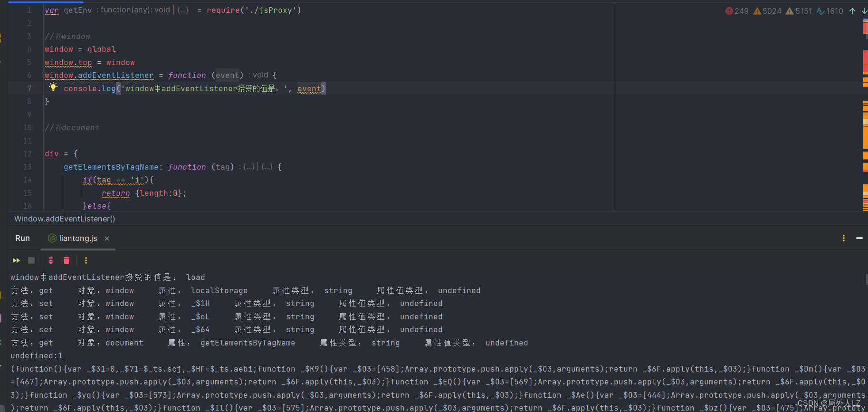Click 'undefined:1' console line
The width and height of the screenshot is (868, 412).
pos(37,356)
